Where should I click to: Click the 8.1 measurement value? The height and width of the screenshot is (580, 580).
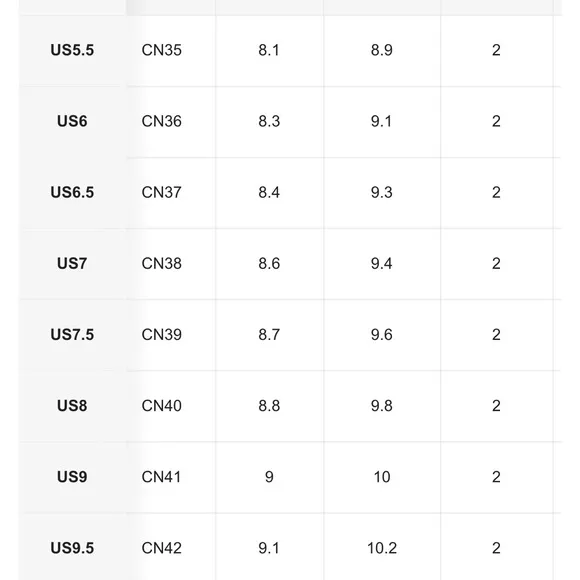coord(269,50)
